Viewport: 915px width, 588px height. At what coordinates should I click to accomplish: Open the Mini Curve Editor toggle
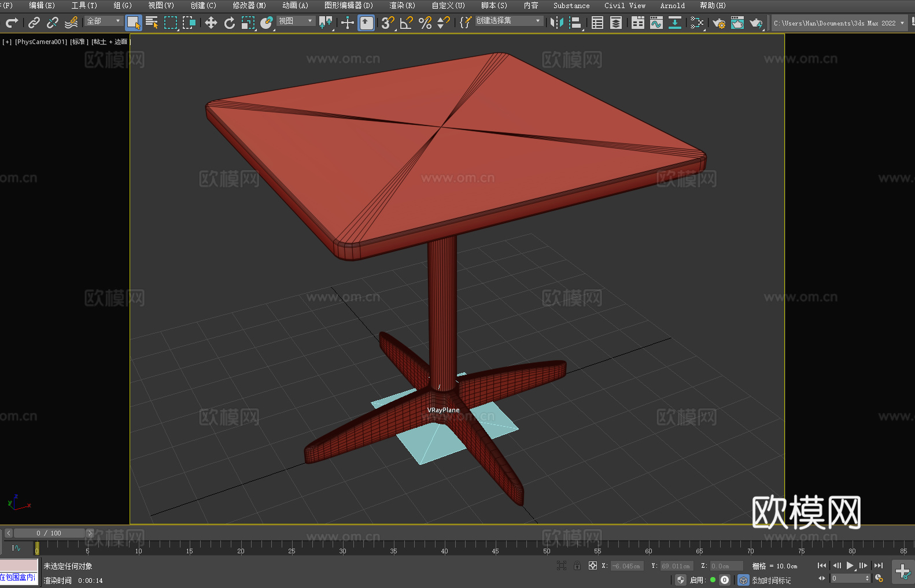click(16, 548)
